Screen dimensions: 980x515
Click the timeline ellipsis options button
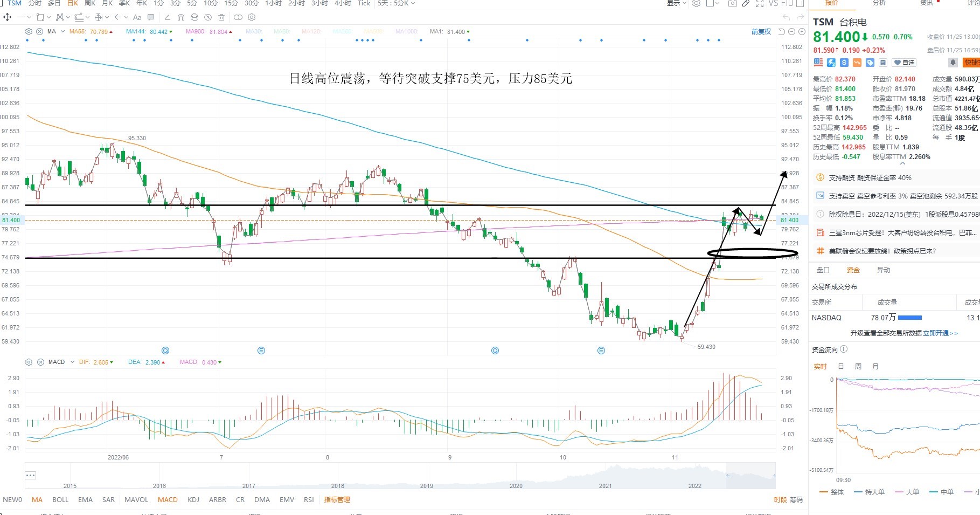pyautogui.click(x=31, y=476)
